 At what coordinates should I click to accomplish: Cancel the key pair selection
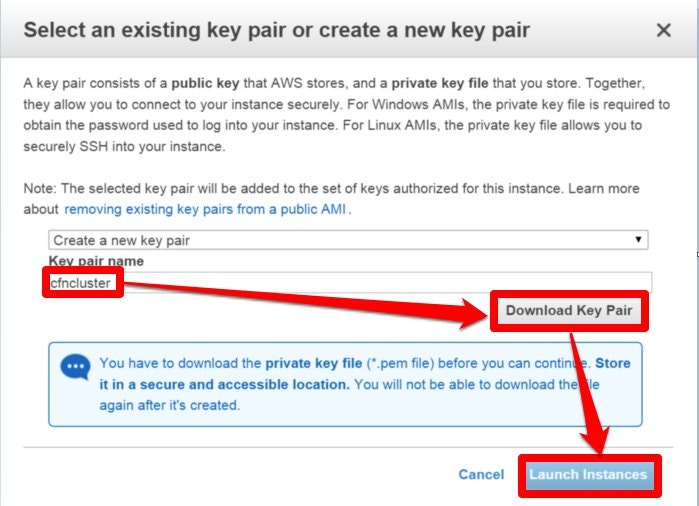[481, 474]
